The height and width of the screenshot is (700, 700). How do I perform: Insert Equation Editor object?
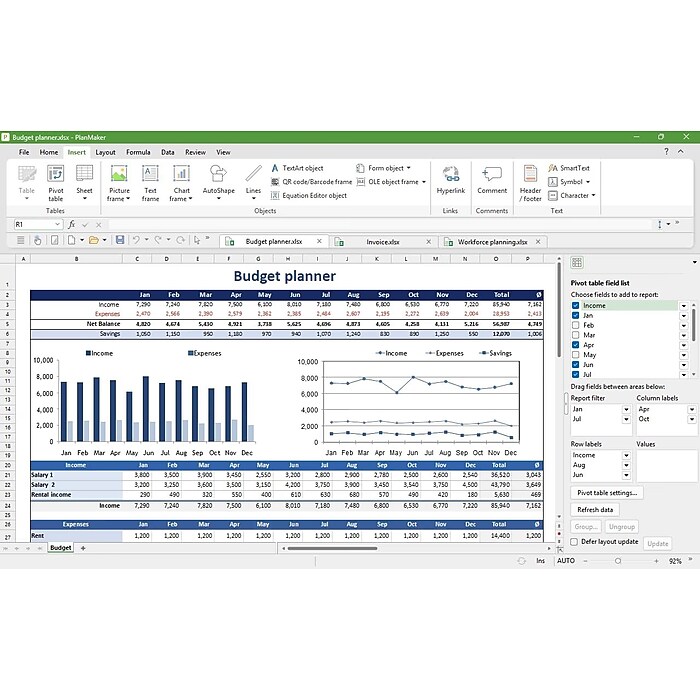tap(308, 196)
